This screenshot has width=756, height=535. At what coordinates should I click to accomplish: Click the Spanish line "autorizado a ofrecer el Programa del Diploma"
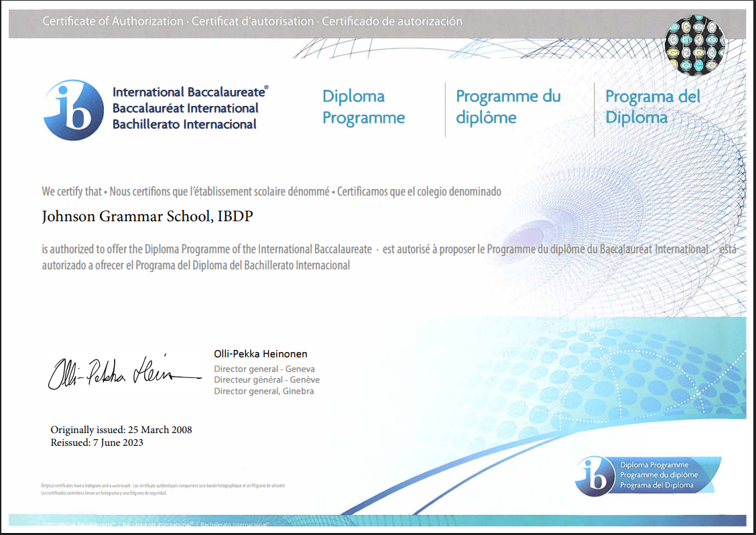tap(196, 265)
